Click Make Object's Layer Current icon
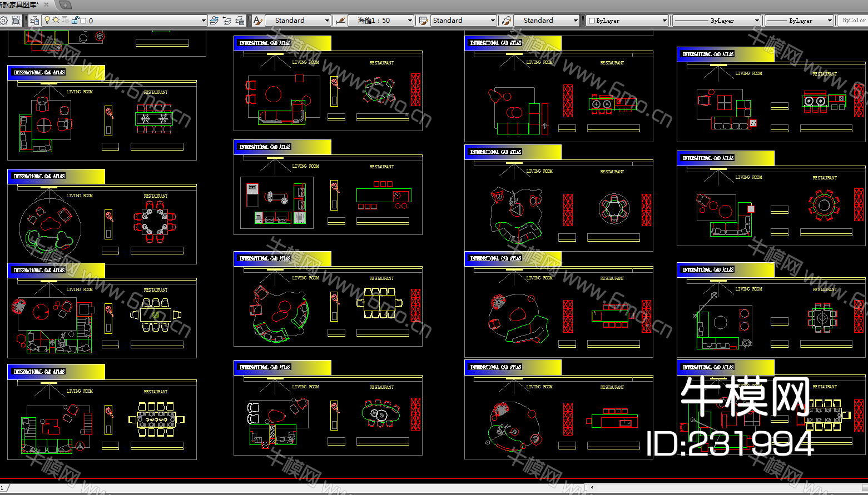This screenshot has height=495, width=868. [214, 21]
